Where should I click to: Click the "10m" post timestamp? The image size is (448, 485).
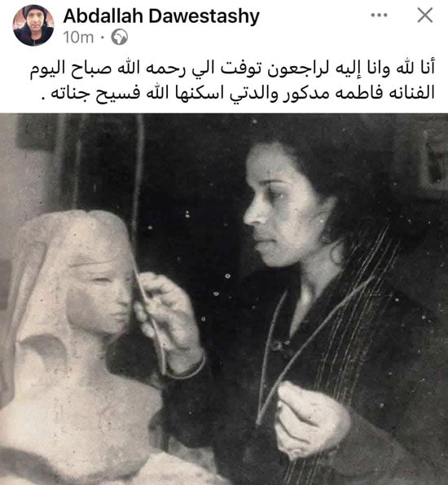(78, 37)
